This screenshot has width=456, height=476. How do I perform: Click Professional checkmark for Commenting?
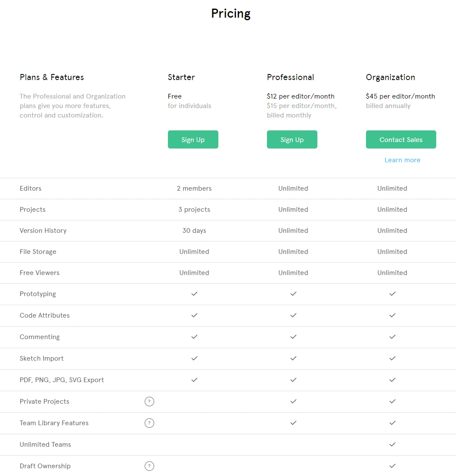[293, 337]
